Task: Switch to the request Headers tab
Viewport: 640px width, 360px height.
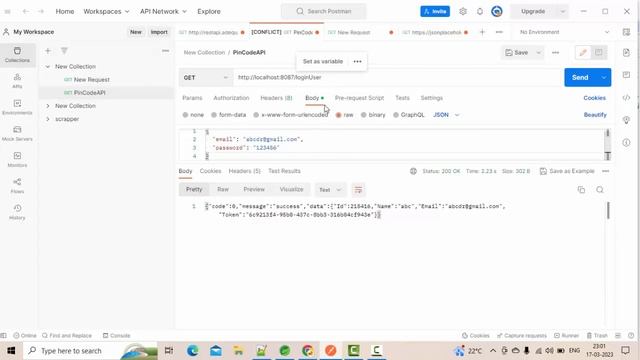Action: point(276,98)
